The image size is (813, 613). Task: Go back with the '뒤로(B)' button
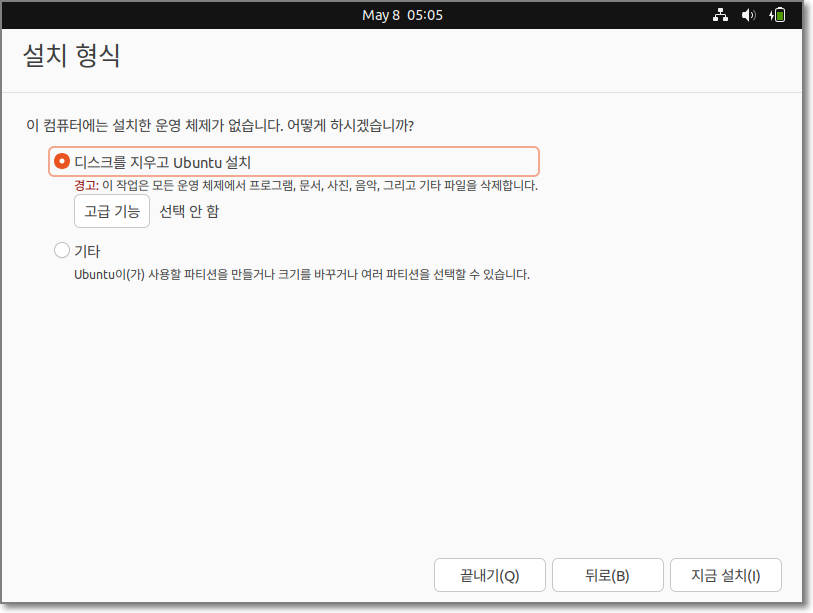608,575
